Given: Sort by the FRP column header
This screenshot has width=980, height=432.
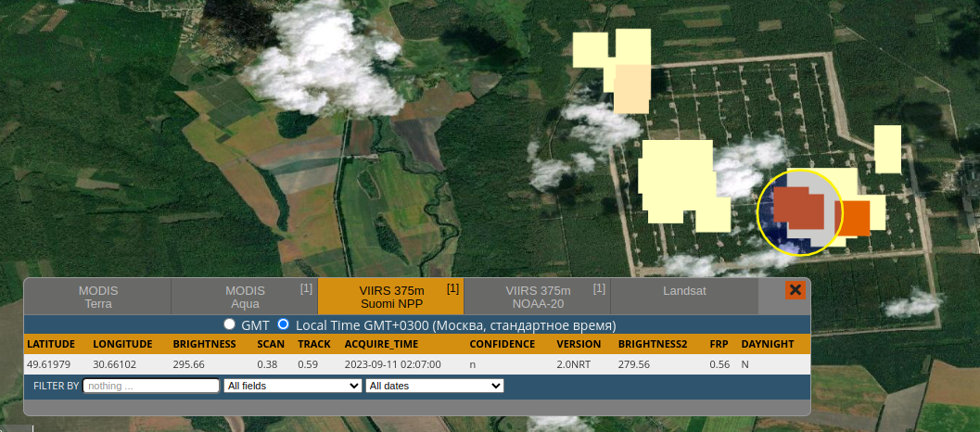Looking at the screenshot, I should click(719, 344).
